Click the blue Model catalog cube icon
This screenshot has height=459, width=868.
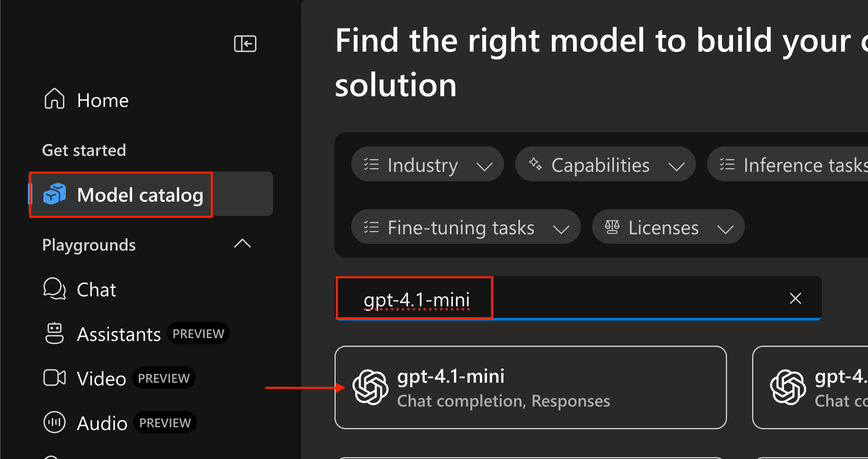coord(54,194)
